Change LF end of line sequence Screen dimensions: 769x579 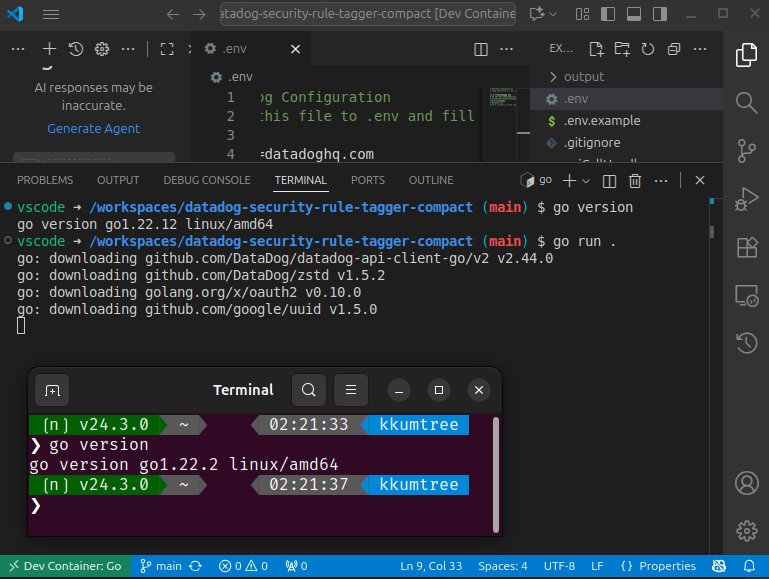coord(597,566)
